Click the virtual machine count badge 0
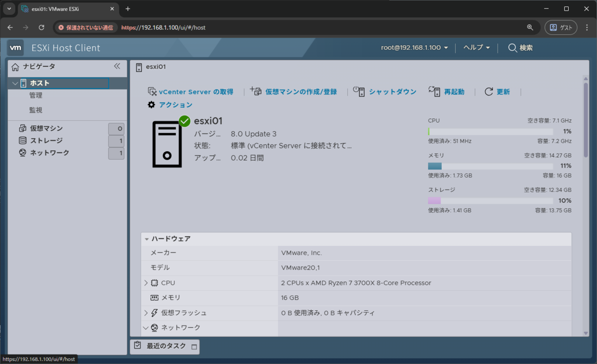The height and width of the screenshot is (364, 597). (116, 129)
